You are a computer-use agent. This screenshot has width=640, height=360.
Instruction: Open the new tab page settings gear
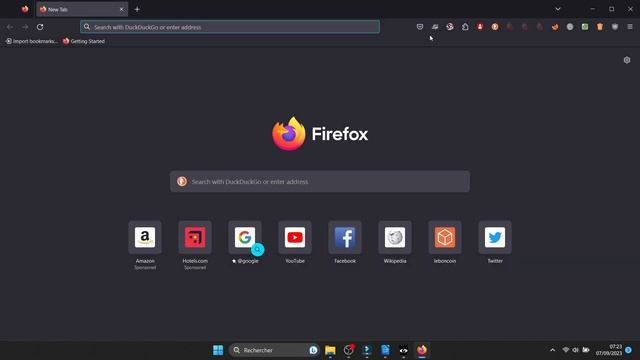click(627, 60)
